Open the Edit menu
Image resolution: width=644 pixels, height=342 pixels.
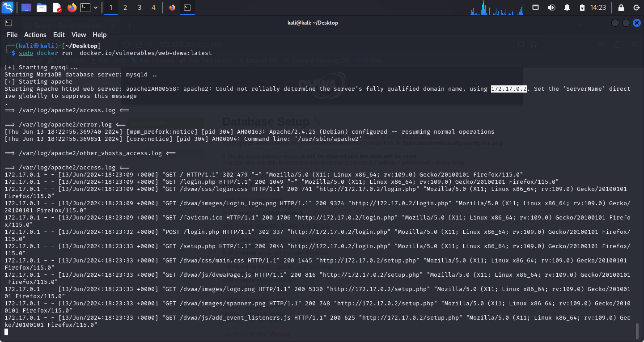pos(59,35)
